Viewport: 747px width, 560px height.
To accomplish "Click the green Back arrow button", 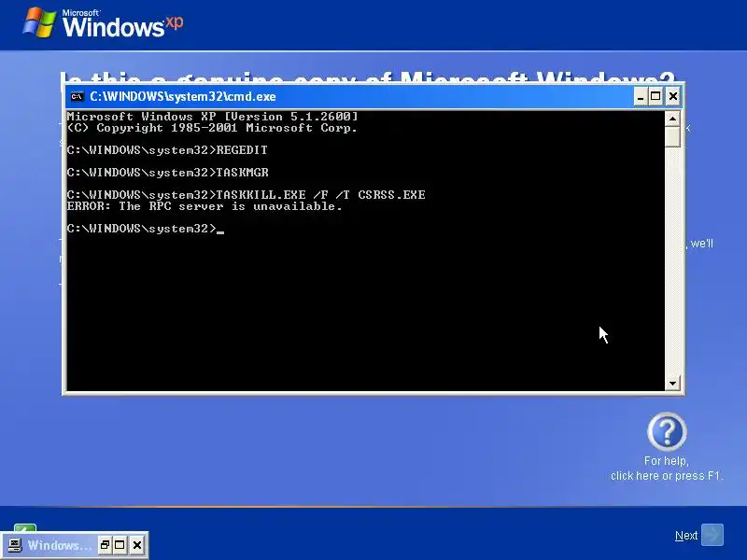I will click(25, 527).
